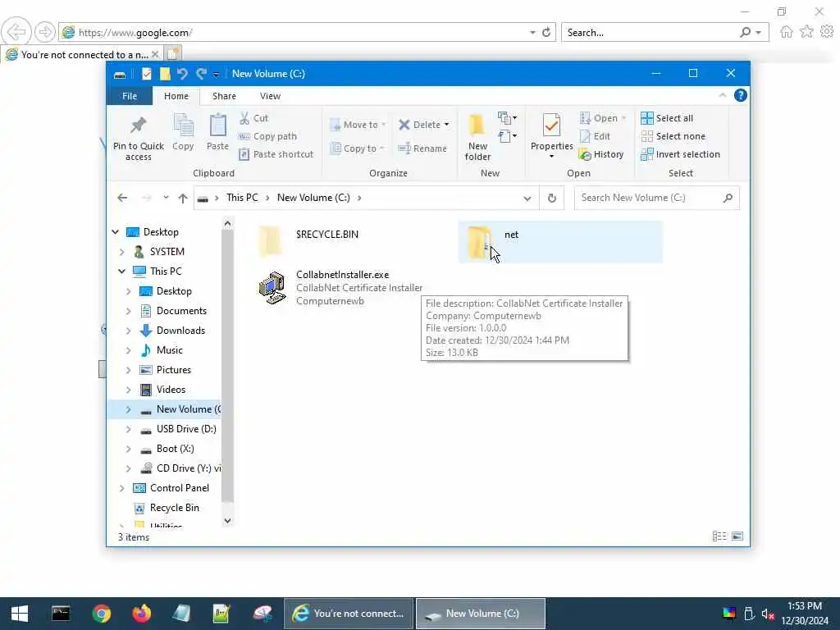This screenshot has width=840, height=630.
Task: Open Delete options dropdown arrow
Action: (x=447, y=125)
